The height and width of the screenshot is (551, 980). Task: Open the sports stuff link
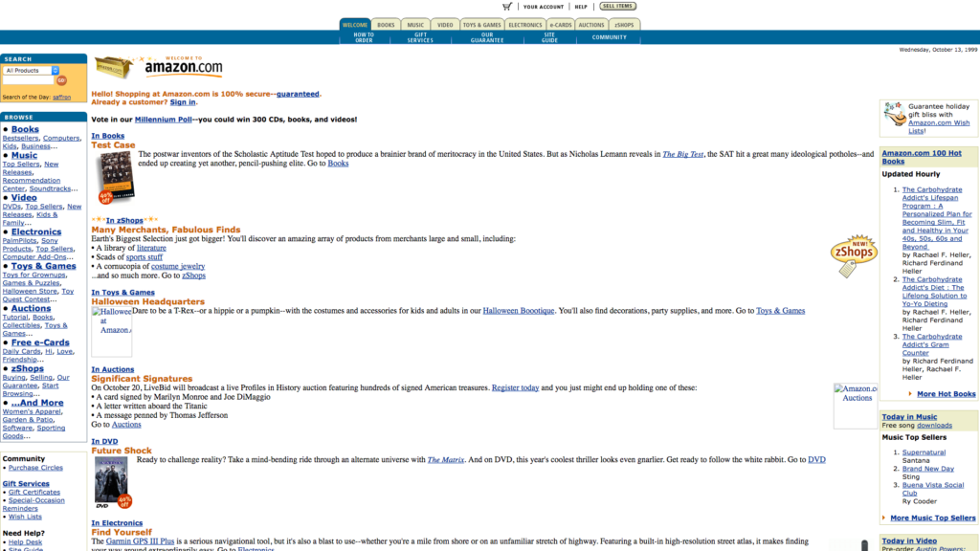tap(144, 257)
